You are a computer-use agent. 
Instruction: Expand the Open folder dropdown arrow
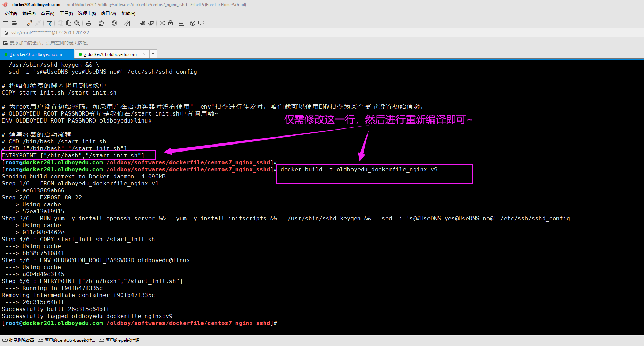[x=20, y=23]
